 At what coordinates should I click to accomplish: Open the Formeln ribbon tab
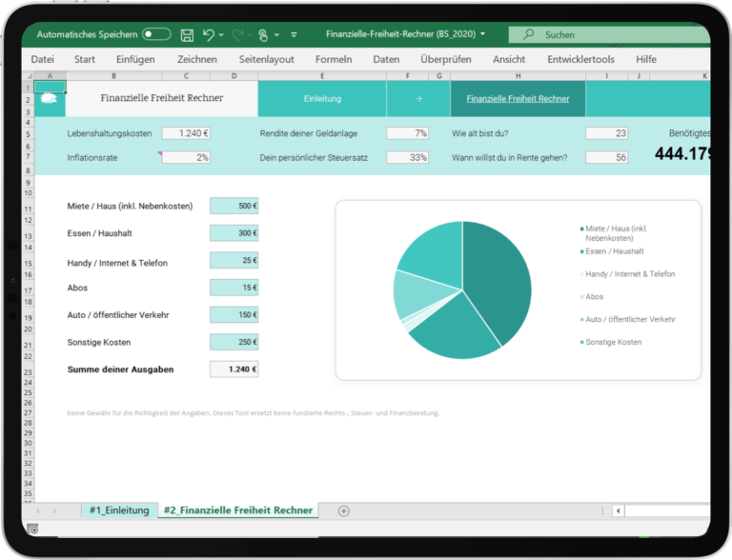point(334,59)
